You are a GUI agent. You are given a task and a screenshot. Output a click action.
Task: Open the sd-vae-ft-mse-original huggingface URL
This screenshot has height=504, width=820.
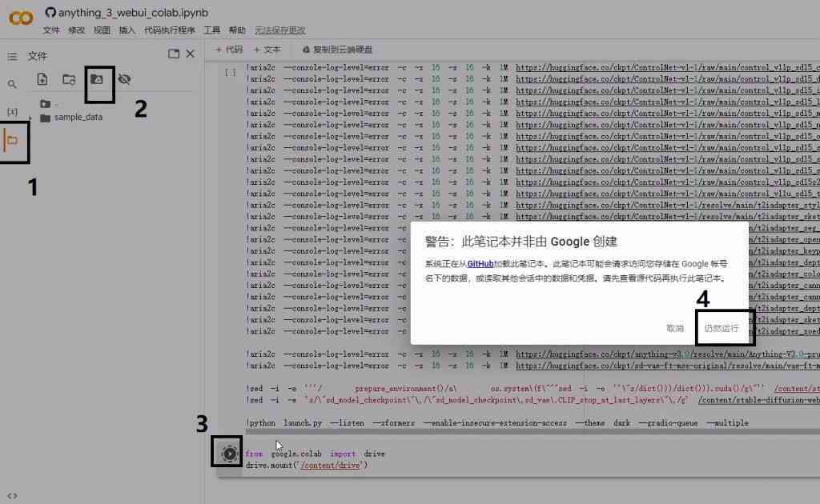coord(667,366)
